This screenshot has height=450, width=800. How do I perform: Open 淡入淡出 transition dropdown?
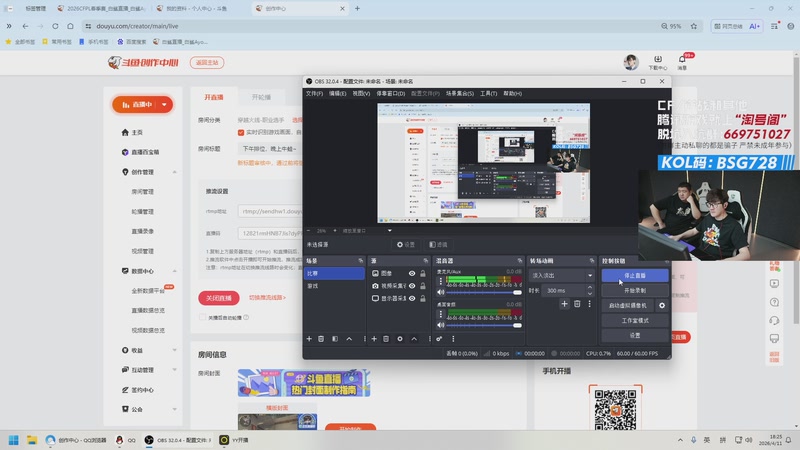point(561,276)
